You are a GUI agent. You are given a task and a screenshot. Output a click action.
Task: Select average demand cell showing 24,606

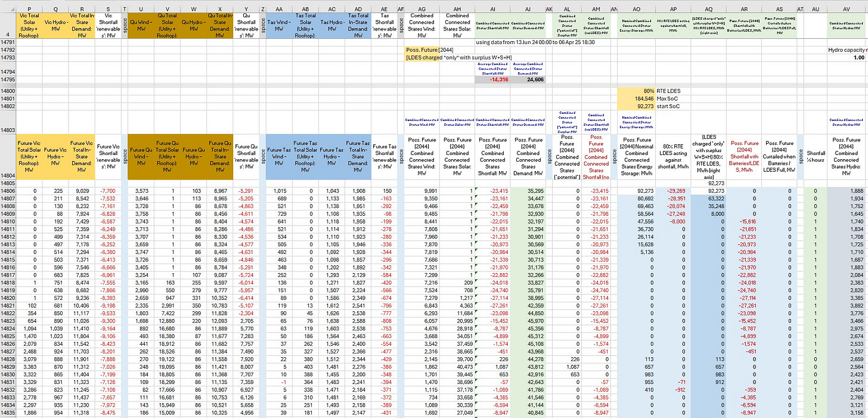point(528,79)
